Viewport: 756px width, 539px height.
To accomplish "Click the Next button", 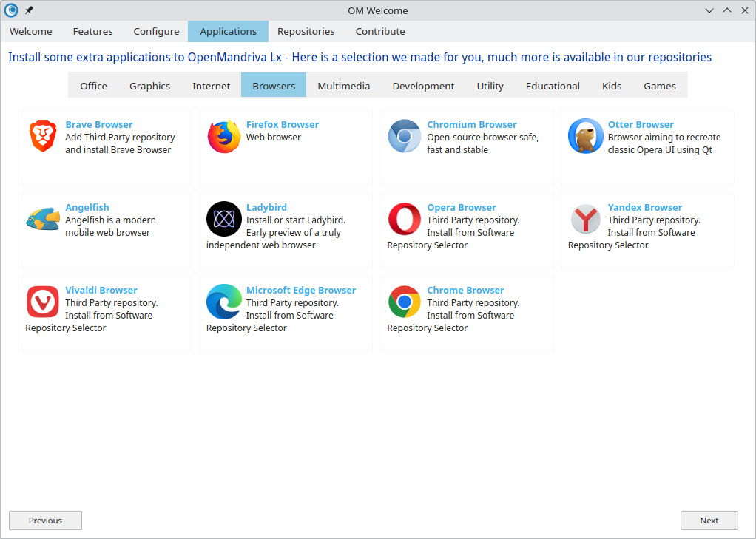I will click(x=709, y=521).
